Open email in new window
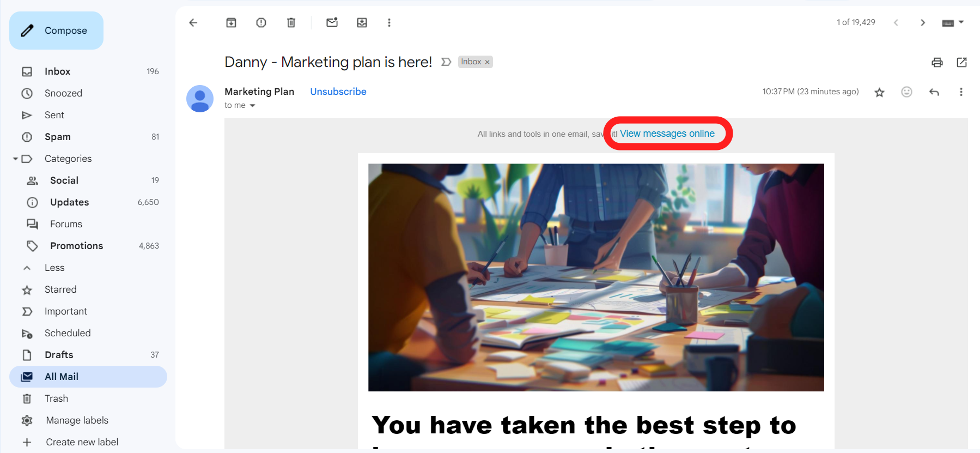The height and width of the screenshot is (453, 980). click(x=961, y=62)
